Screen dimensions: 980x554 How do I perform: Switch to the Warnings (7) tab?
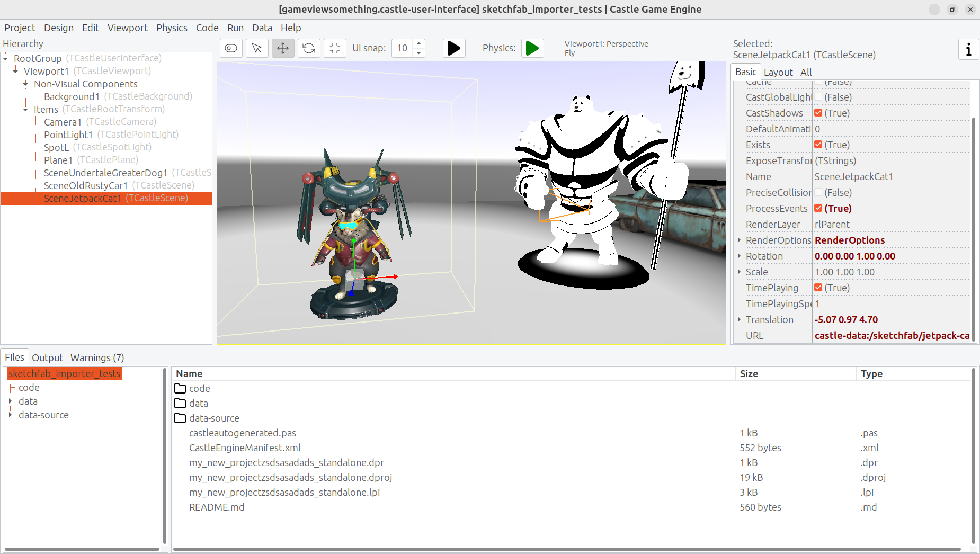point(96,358)
